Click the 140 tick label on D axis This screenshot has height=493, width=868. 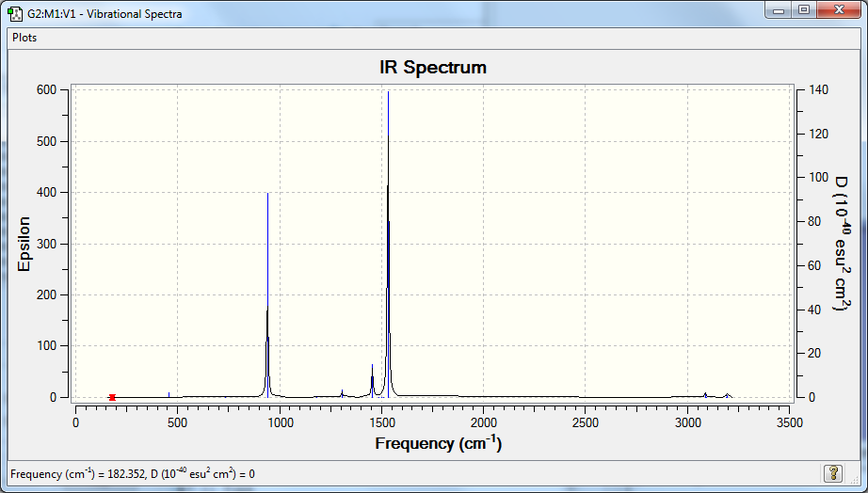[x=818, y=89]
